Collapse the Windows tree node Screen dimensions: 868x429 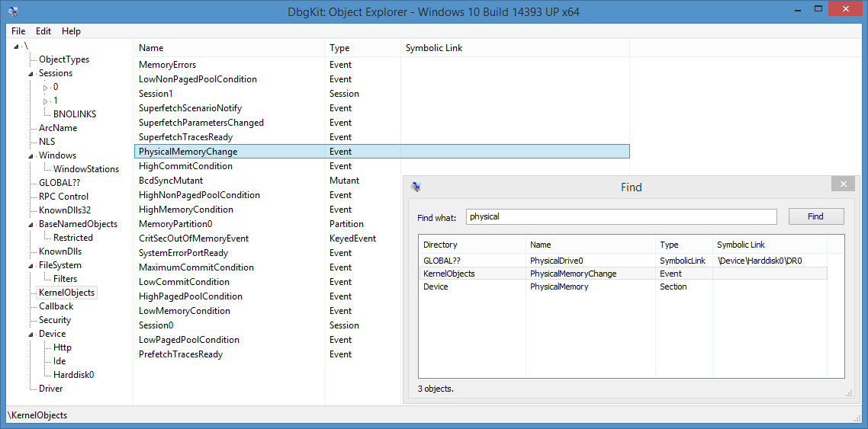(31, 156)
